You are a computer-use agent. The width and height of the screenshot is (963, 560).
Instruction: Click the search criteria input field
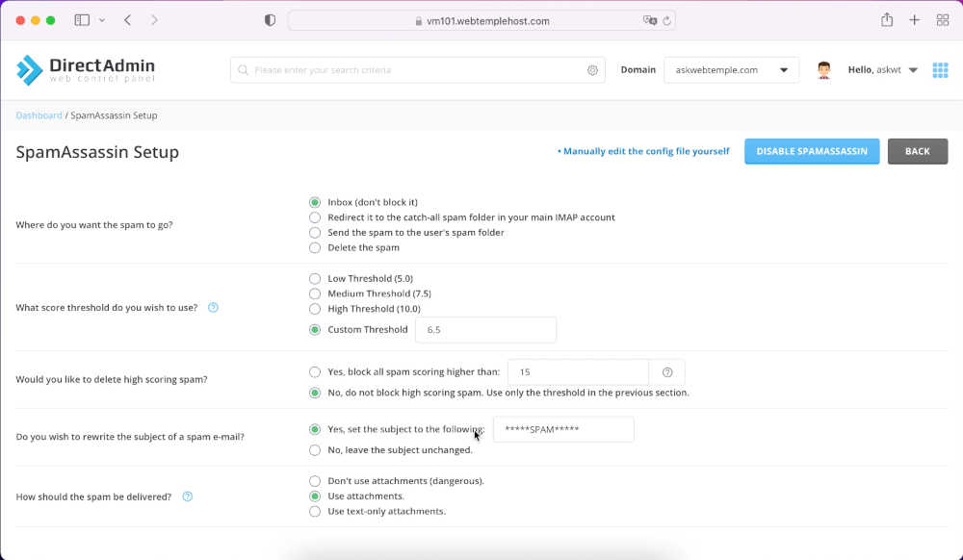[418, 70]
